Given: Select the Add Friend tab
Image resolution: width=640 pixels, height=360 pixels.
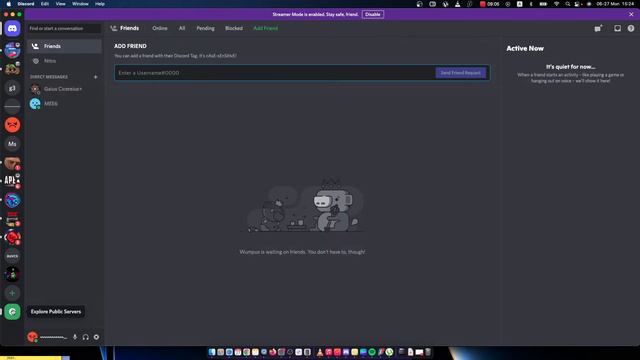Looking at the screenshot, I should [x=265, y=28].
